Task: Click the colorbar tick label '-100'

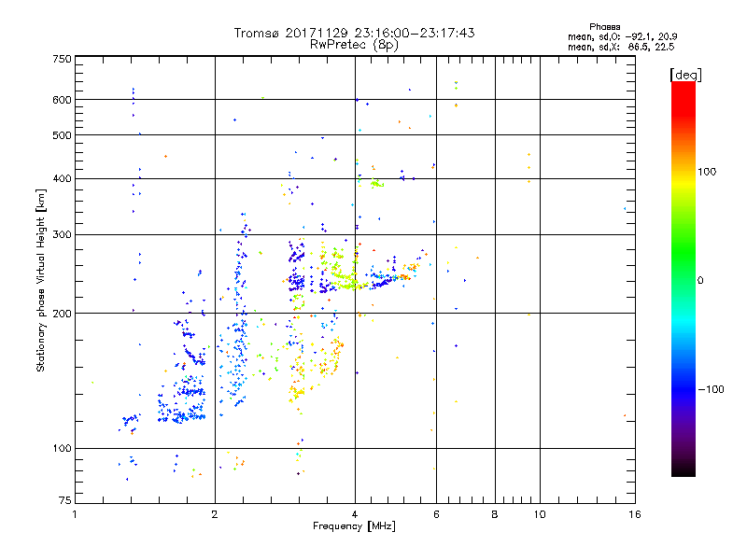Action: 711,389
